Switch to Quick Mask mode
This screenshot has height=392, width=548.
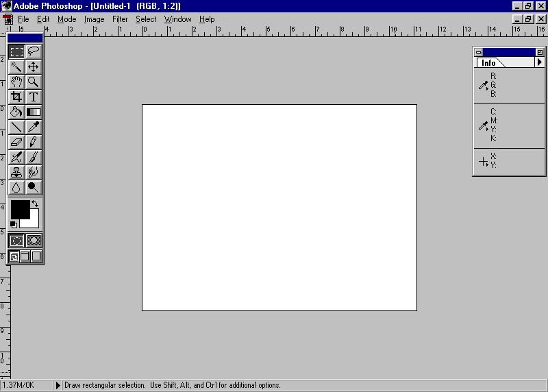click(x=34, y=241)
